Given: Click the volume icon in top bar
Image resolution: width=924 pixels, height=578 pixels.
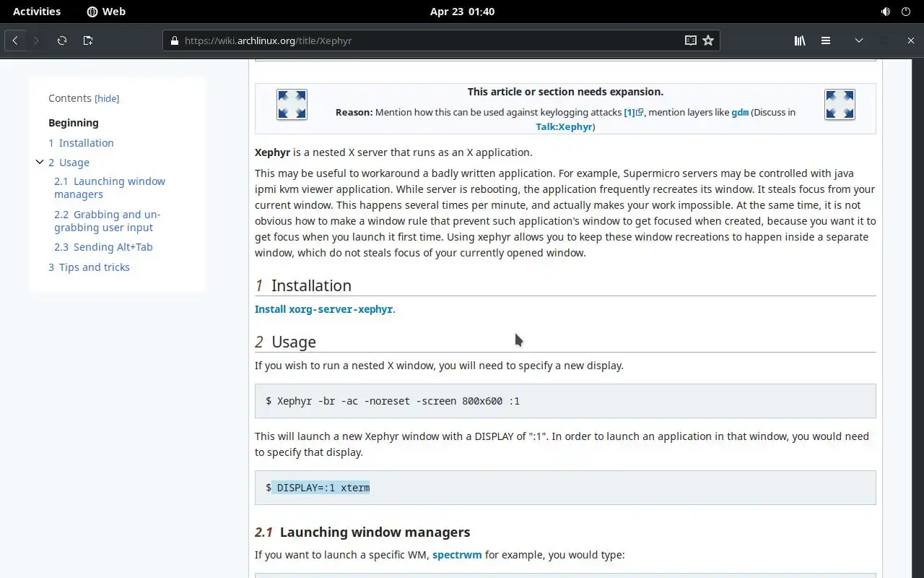Looking at the screenshot, I should tap(886, 12).
